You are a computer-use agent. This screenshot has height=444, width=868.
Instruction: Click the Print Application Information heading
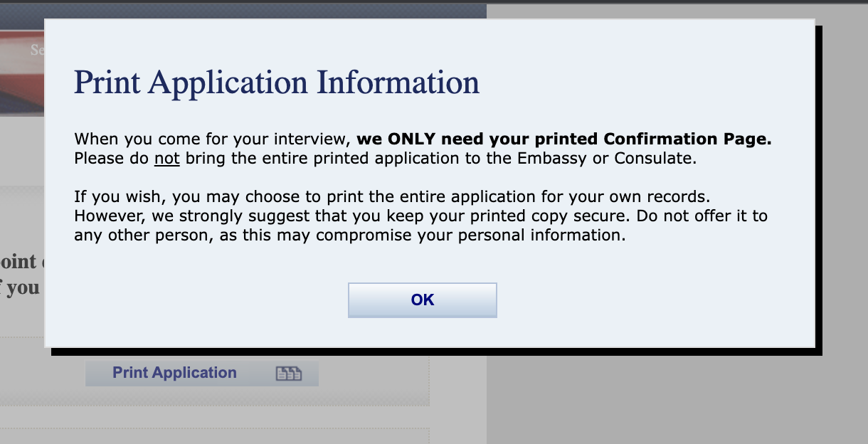277,82
